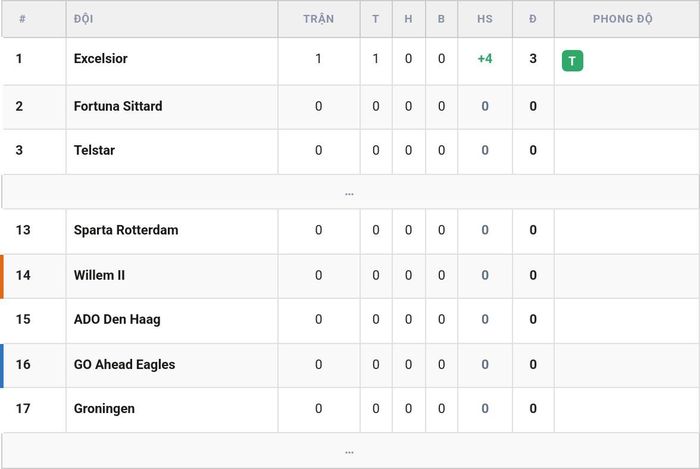Click the green T form badge for Excelsior
Screen dimensions: 700x469
(x=572, y=61)
